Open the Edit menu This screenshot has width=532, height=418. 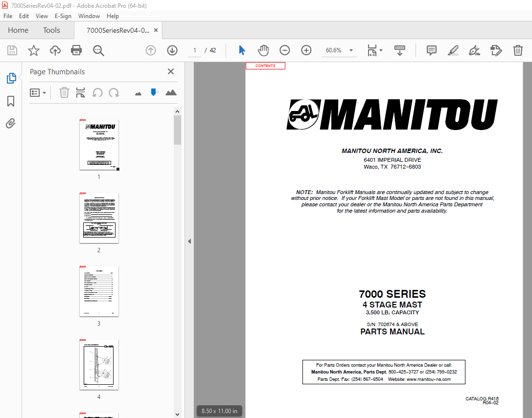pos(24,16)
